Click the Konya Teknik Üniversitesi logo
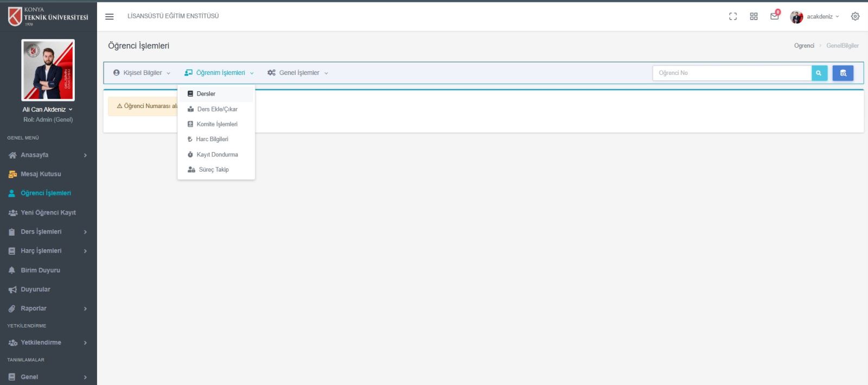This screenshot has height=385, width=868. [48, 16]
